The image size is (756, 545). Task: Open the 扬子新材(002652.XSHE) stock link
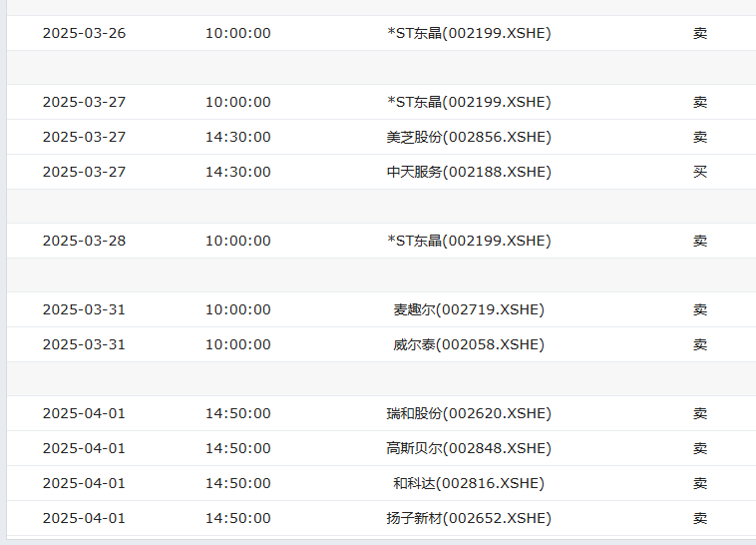pyautogui.click(x=469, y=518)
